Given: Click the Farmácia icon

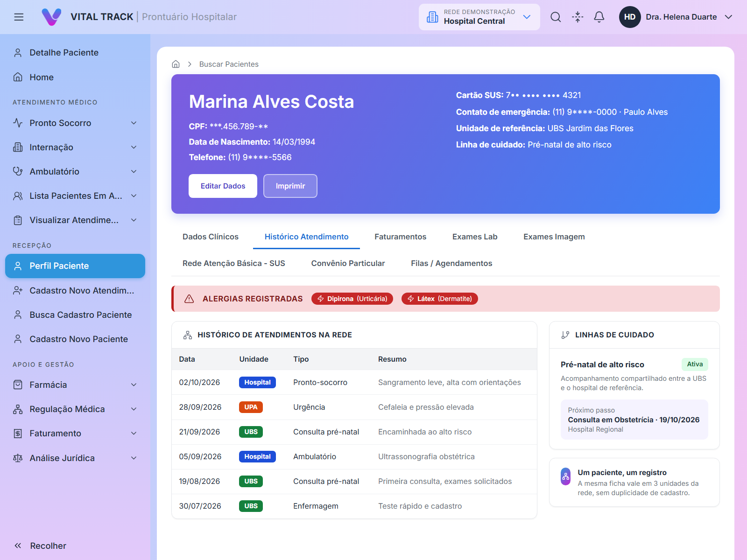Looking at the screenshot, I should pos(18,385).
